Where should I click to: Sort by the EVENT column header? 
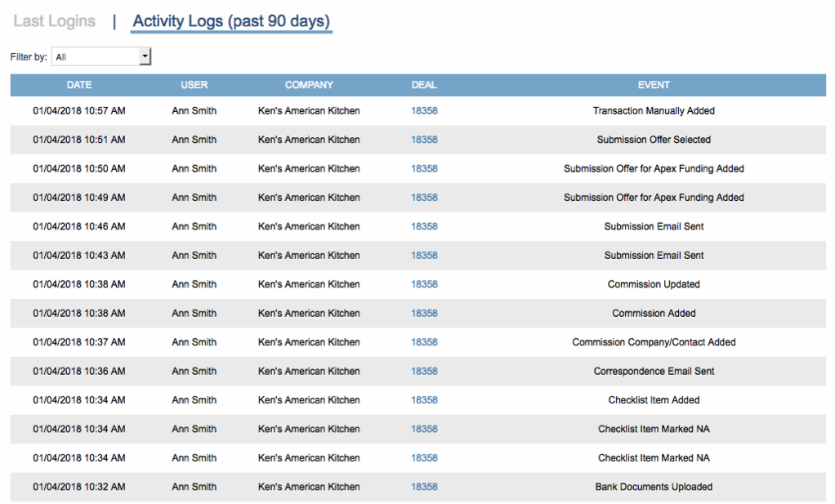click(654, 85)
